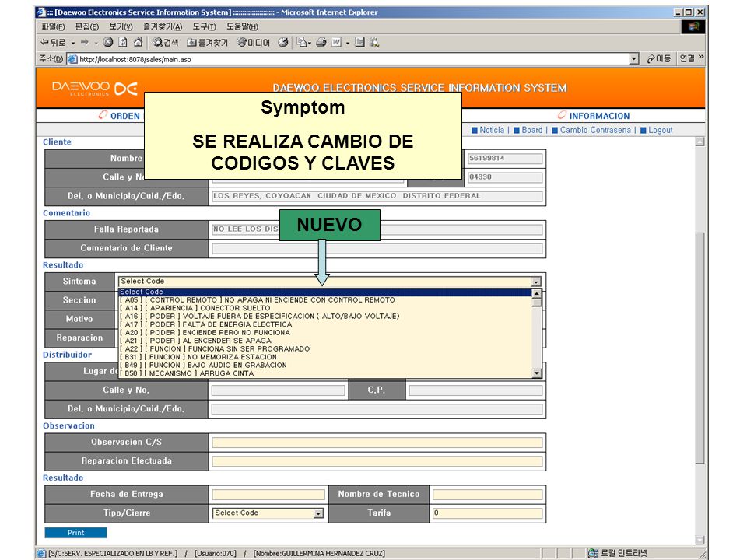The height and width of the screenshot is (560, 747).
Task: Open the Mail icon dropdown arrow
Action: [310, 43]
